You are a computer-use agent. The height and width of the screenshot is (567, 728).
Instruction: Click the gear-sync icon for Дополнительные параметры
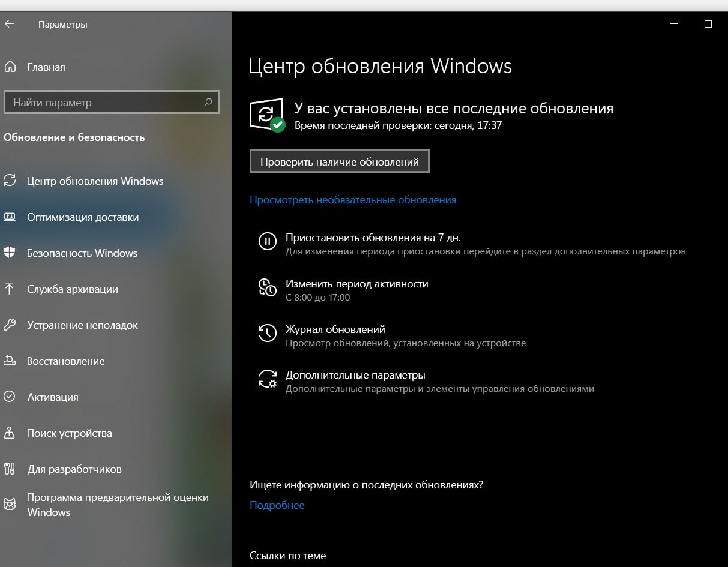pos(267,379)
